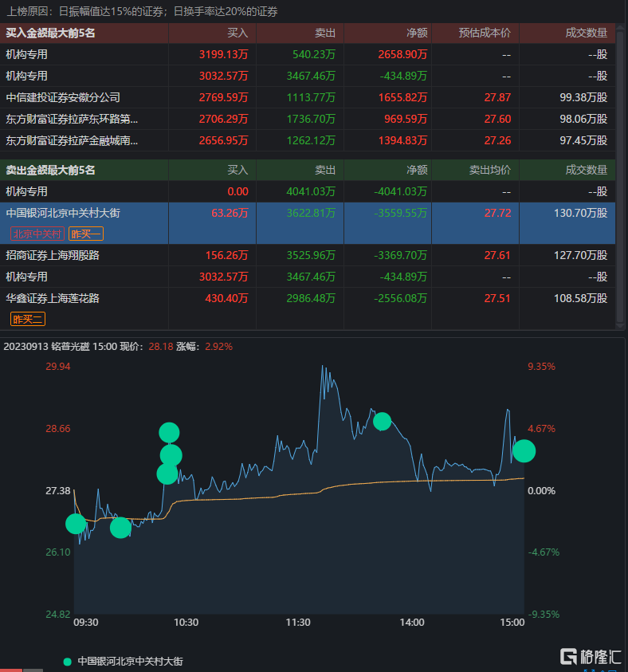Click the scrollbar down arrow
The height and width of the screenshot is (672, 628).
coord(620,326)
